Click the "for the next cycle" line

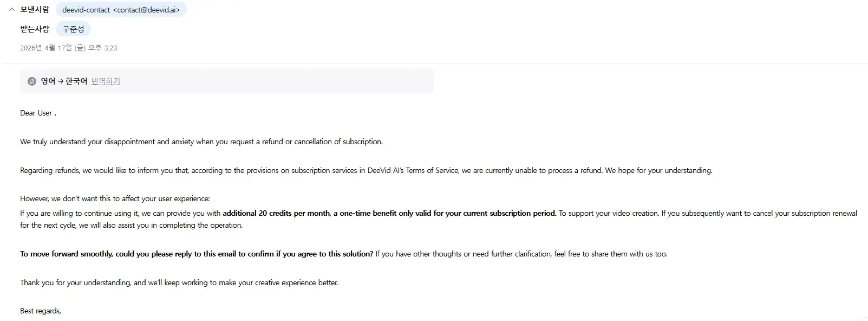tap(131, 226)
